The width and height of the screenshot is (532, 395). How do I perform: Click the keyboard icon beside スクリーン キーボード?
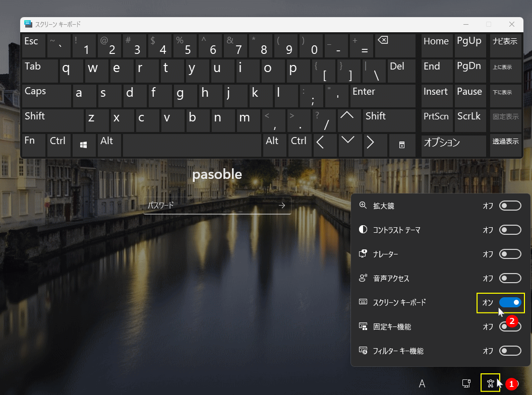pos(363,302)
